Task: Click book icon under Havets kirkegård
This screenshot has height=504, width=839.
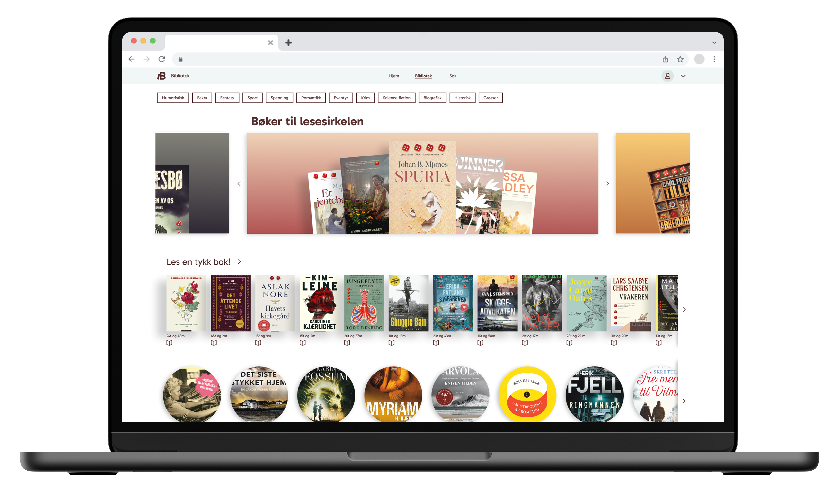Action: tap(258, 343)
